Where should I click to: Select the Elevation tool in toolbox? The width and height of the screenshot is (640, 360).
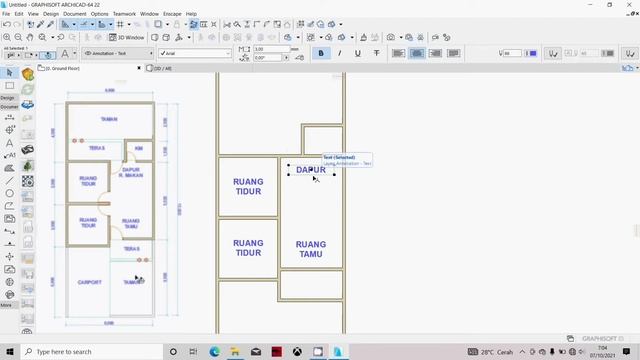[x=9, y=244]
